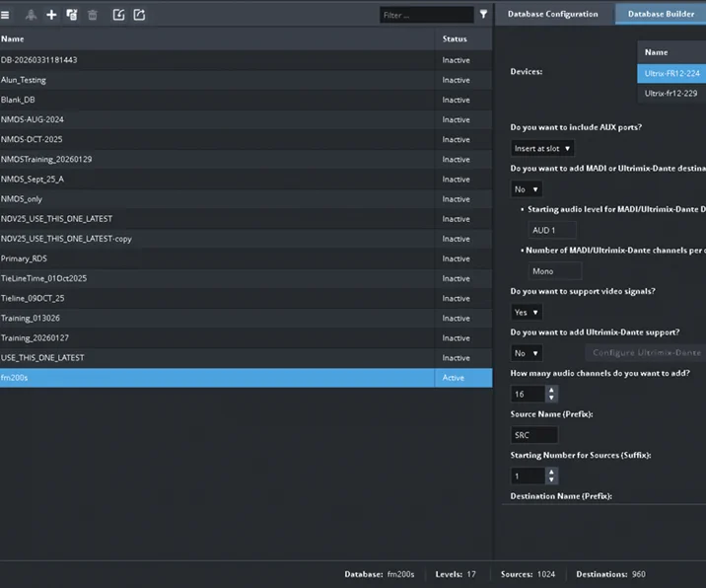Click the Levels: 17 status bar entry

(x=456, y=574)
